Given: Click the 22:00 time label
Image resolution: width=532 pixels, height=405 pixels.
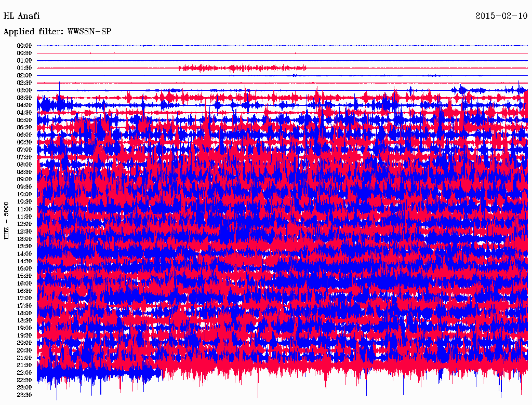Looking at the screenshot, I should 24,372.
